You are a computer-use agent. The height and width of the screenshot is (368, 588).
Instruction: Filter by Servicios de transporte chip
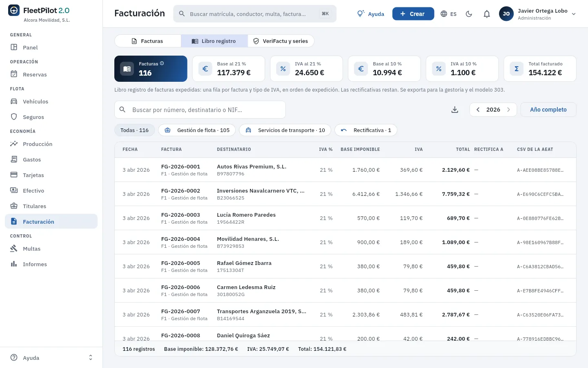[285, 130]
